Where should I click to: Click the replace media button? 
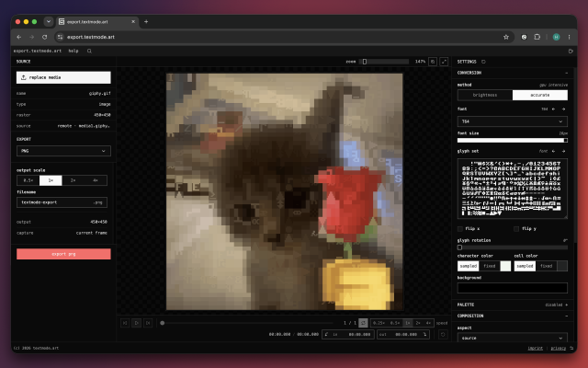tap(63, 77)
